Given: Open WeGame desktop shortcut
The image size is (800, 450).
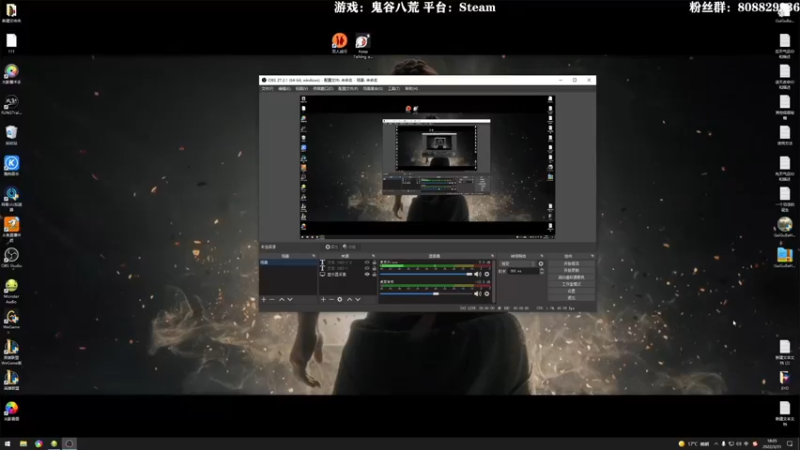Looking at the screenshot, I should [11, 319].
